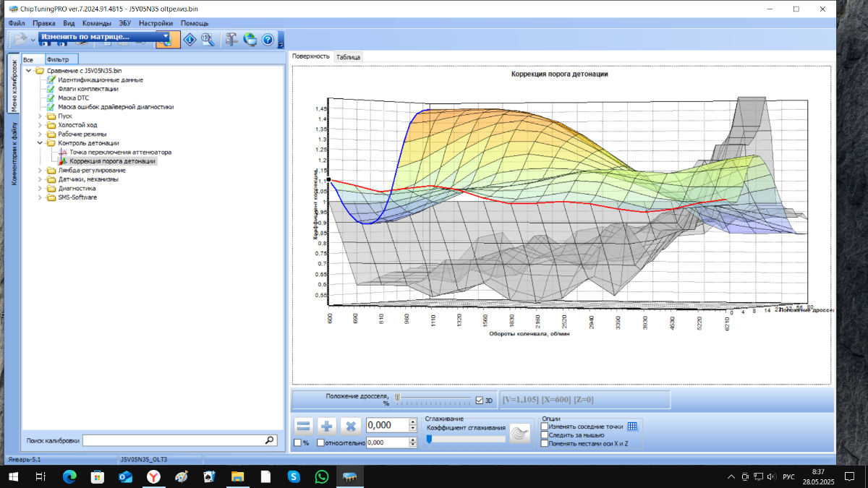Viewport: 868px width, 488px height.
Task: Click the magnifier search toolbar icon
Action: 208,40
